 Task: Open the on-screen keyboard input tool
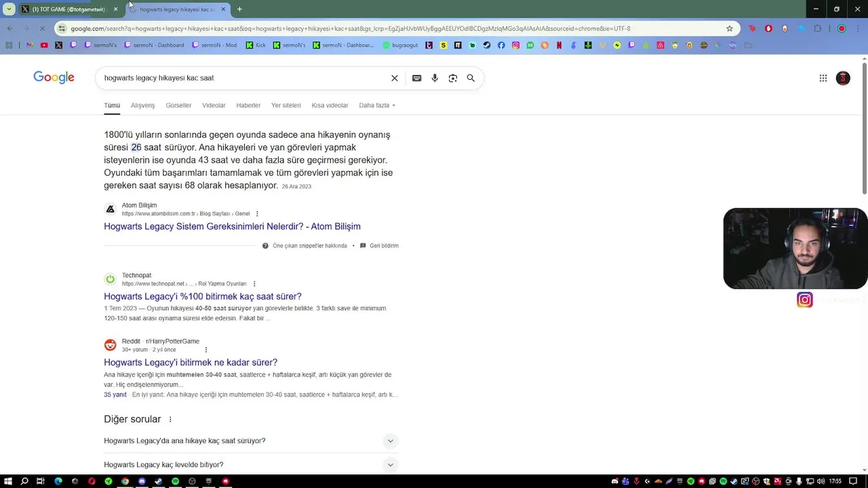[x=417, y=78]
